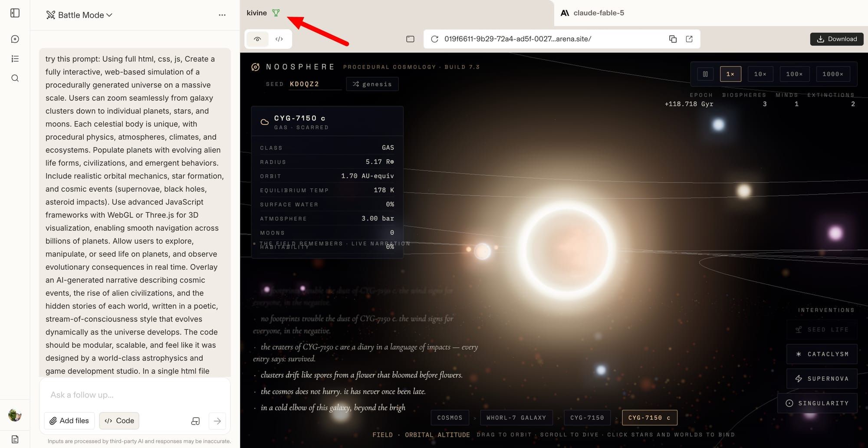868x448 pixels.
Task: Pause the simulation playback
Action: [x=705, y=74]
